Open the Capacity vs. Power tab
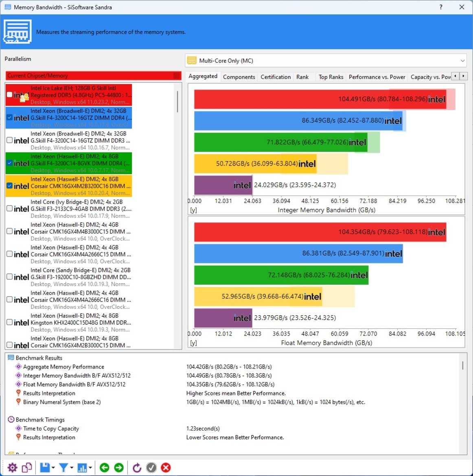This screenshot has height=476, width=473. [430, 77]
